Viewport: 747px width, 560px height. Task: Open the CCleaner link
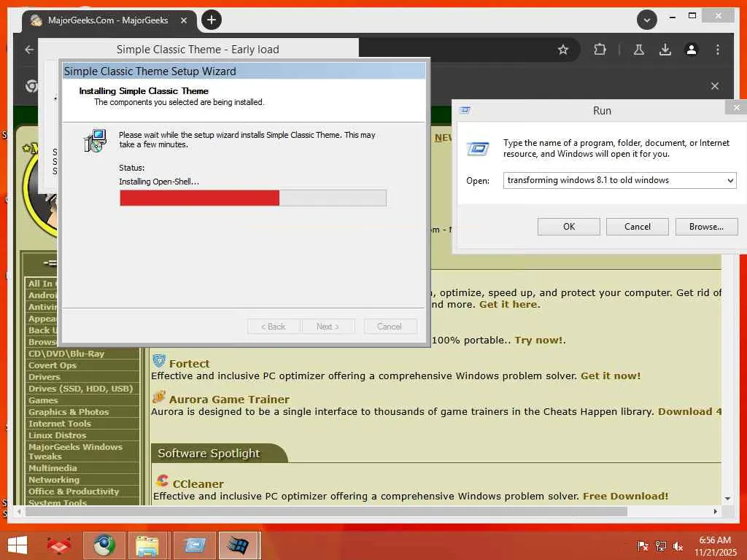pos(198,484)
